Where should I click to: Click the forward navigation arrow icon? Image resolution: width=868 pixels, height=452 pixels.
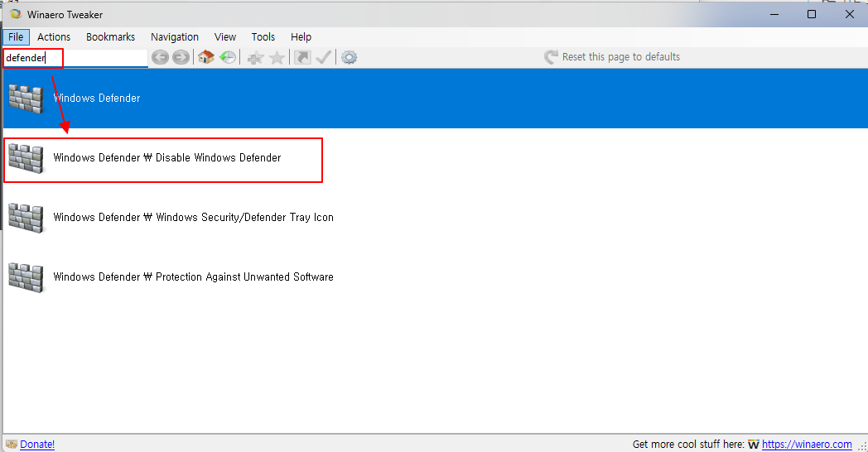(x=181, y=57)
